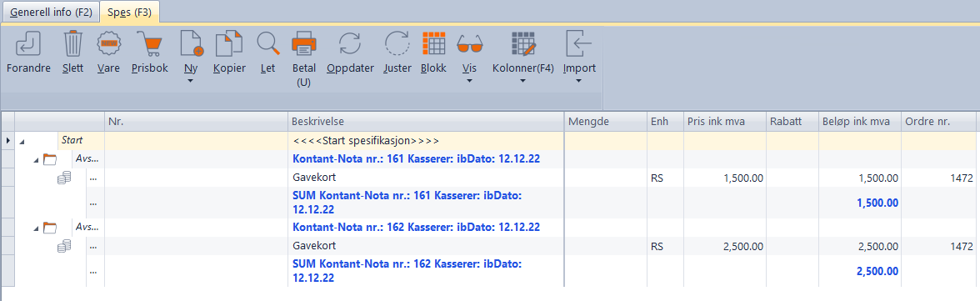Switch to the Generell info (F2) tab
The height and width of the screenshot is (301, 980).
click(x=50, y=12)
